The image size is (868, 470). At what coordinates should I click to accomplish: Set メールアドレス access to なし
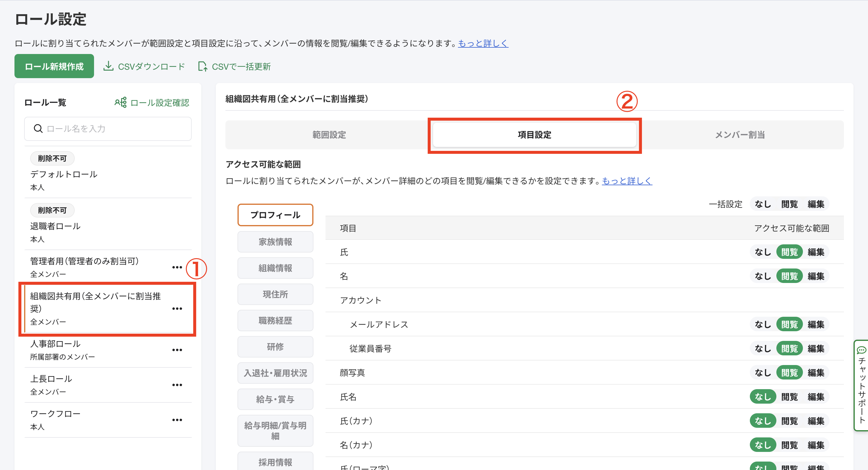[763, 324]
